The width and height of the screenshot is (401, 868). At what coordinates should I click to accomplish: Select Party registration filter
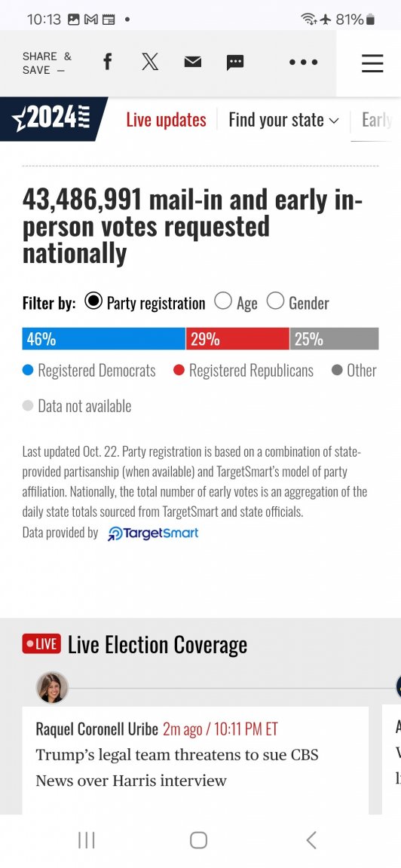pyautogui.click(x=145, y=302)
